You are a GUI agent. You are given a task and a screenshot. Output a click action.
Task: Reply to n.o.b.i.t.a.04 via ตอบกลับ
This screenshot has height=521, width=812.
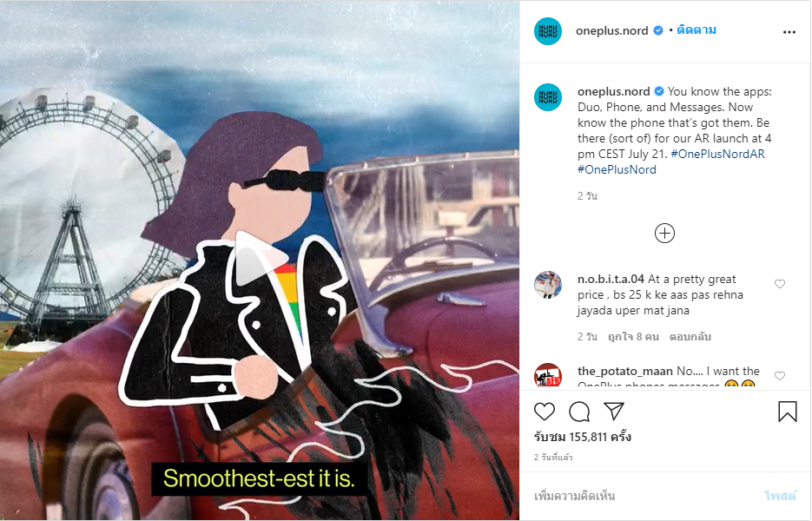pyautogui.click(x=690, y=337)
